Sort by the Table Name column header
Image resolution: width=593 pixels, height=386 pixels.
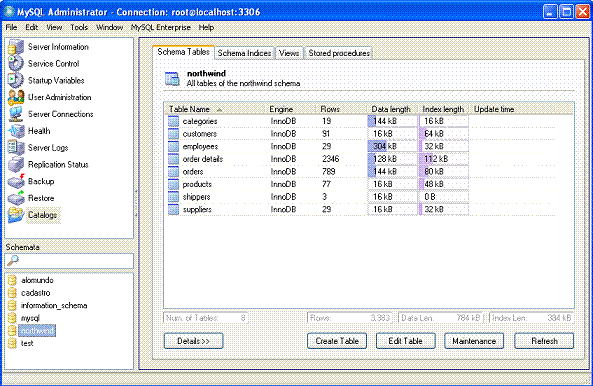pyautogui.click(x=215, y=109)
